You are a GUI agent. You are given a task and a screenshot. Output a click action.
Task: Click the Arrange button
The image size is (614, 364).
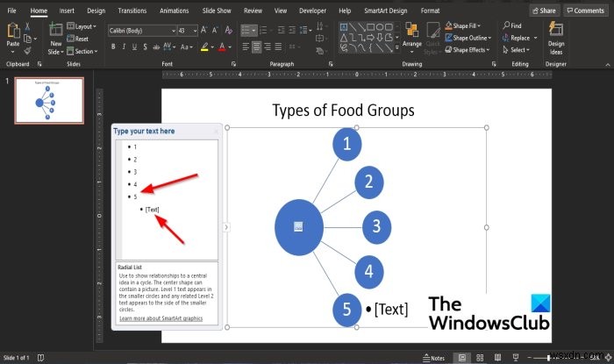[x=411, y=38]
